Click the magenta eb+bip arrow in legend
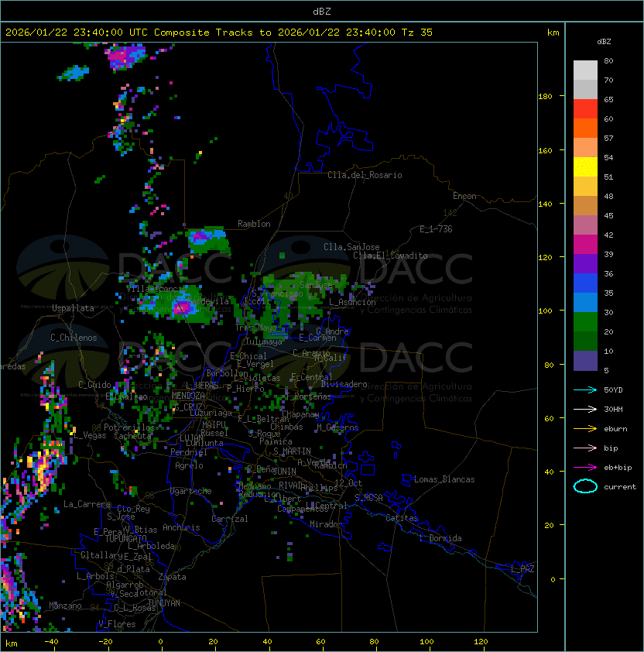Viewport: 644px width, 652px height. click(x=585, y=468)
